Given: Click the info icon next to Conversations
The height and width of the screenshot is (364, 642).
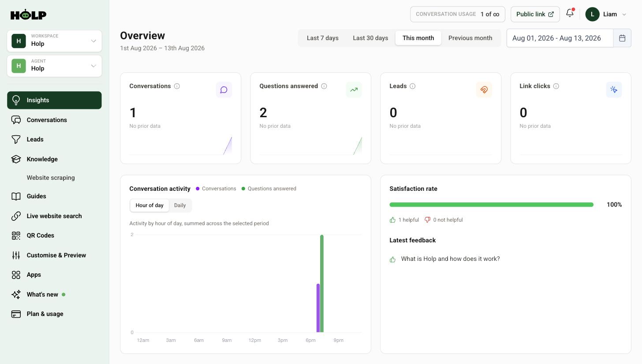Looking at the screenshot, I should (x=177, y=86).
